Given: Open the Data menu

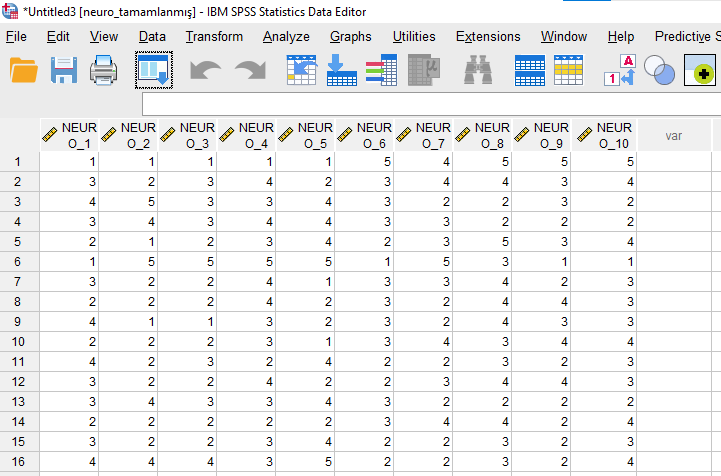Looking at the screenshot, I should pos(152,36).
